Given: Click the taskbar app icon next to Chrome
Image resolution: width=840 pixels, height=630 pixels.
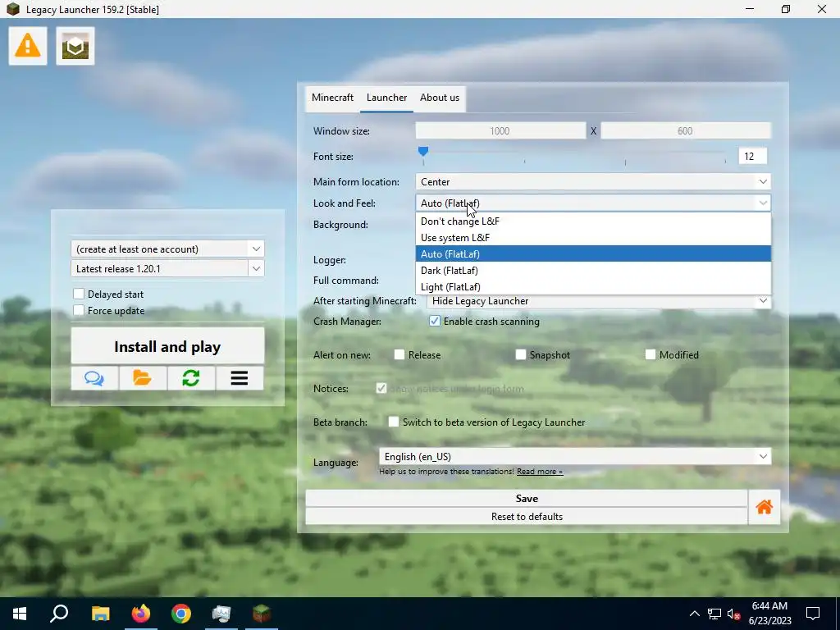Looking at the screenshot, I should pyautogui.click(x=221, y=614).
